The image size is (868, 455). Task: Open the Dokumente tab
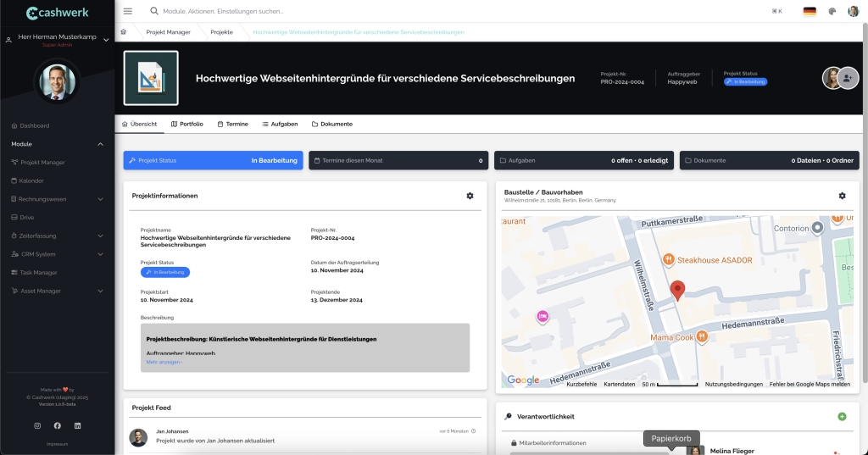(x=332, y=124)
